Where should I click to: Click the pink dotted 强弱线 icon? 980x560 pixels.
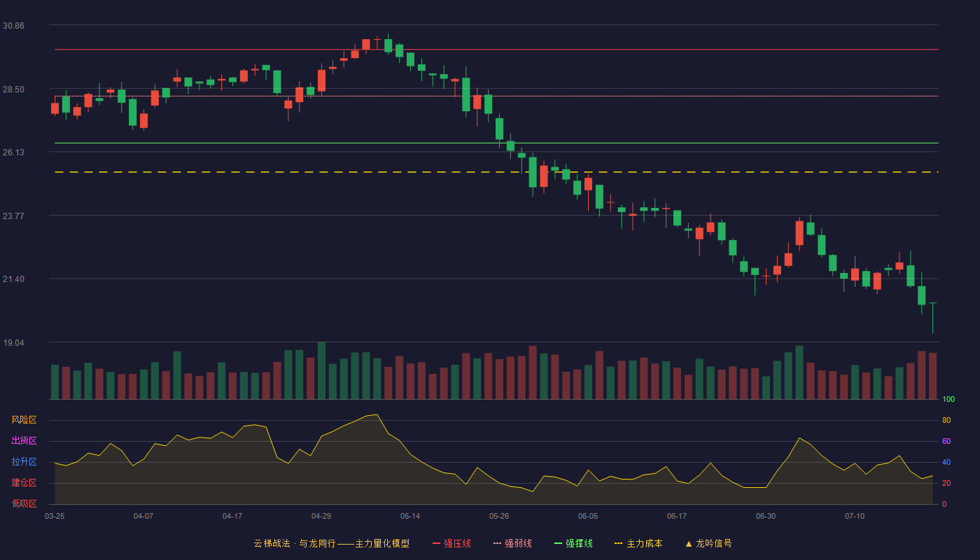[497, 543]
